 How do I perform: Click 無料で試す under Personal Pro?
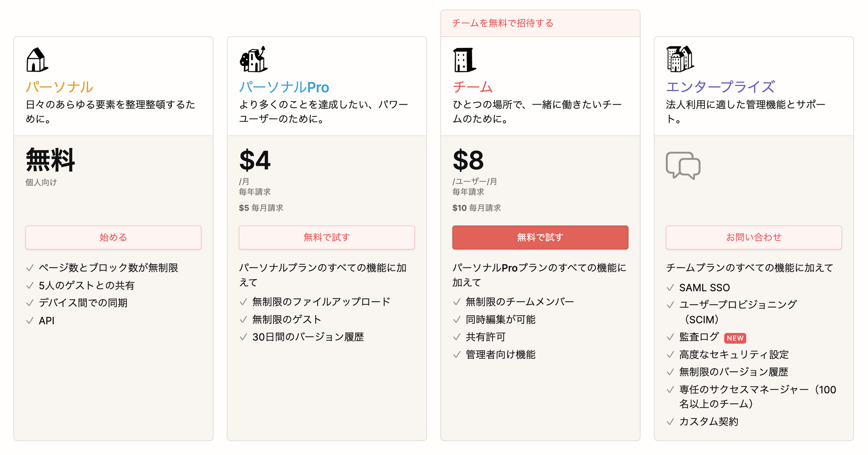pyautogui.click(x=327, y=237)
